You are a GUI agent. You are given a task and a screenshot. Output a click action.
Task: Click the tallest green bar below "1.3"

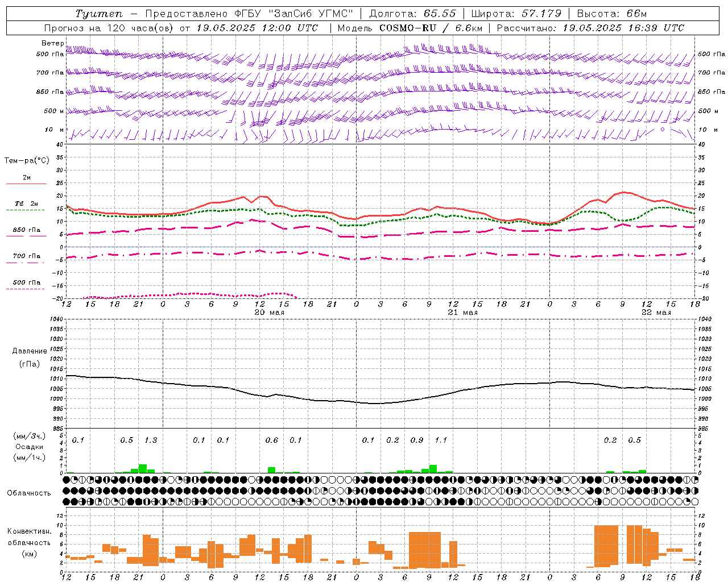pos(143,468)
